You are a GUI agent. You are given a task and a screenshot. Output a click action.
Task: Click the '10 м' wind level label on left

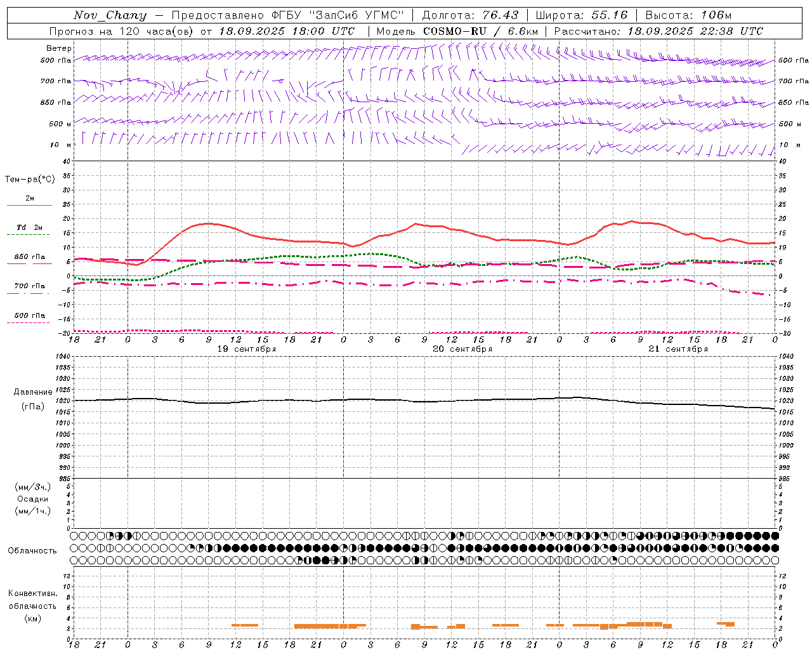[61, 145]
